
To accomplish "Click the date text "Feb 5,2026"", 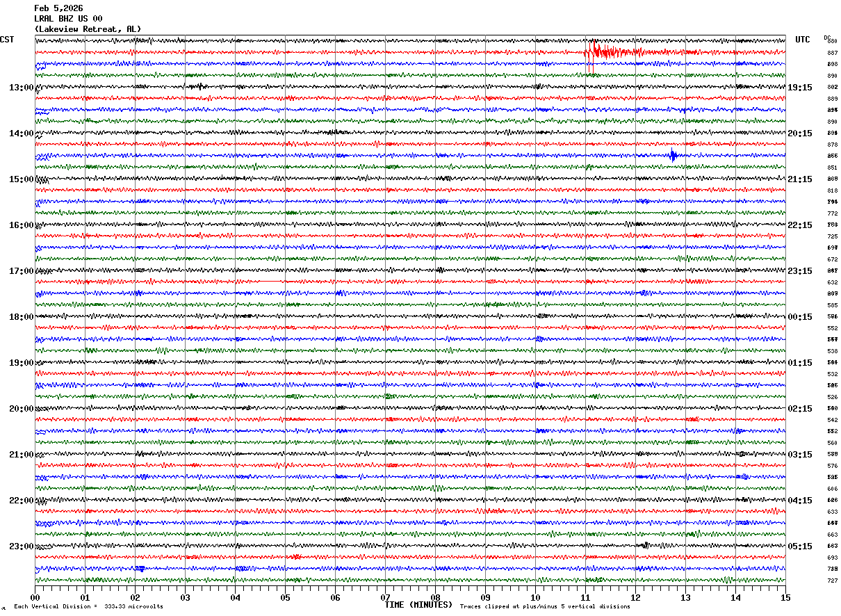I will (x=58, y=8).
